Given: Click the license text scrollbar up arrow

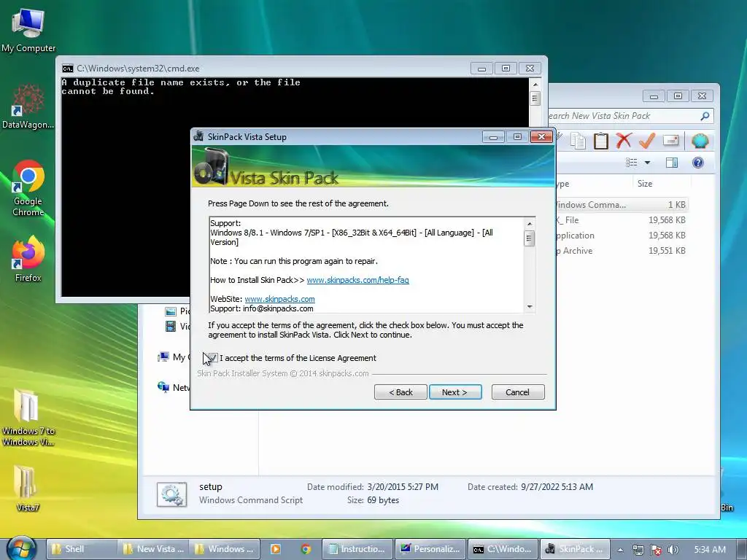Looking at the screenshot, I should point(530,223).
